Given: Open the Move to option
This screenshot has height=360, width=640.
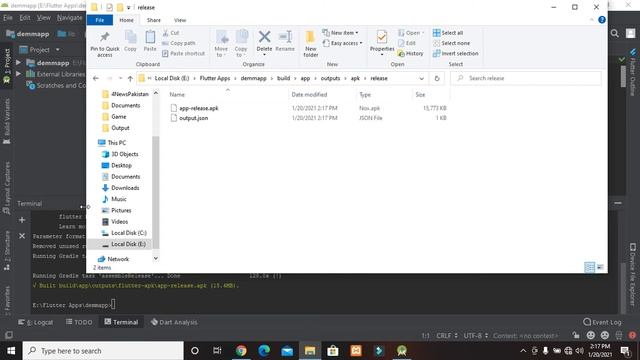Looking at the screenshot, I should [222, 43].
